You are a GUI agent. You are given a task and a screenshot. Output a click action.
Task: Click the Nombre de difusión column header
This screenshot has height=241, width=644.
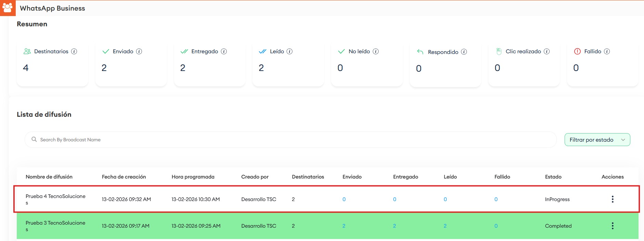pyautogui.click(x=49, y=177)
